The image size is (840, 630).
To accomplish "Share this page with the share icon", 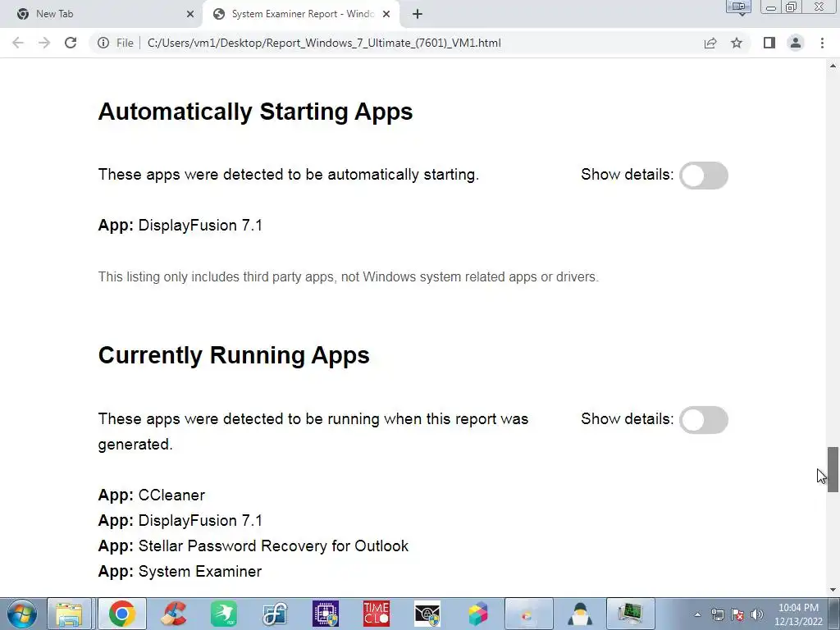I will (710, 43).
